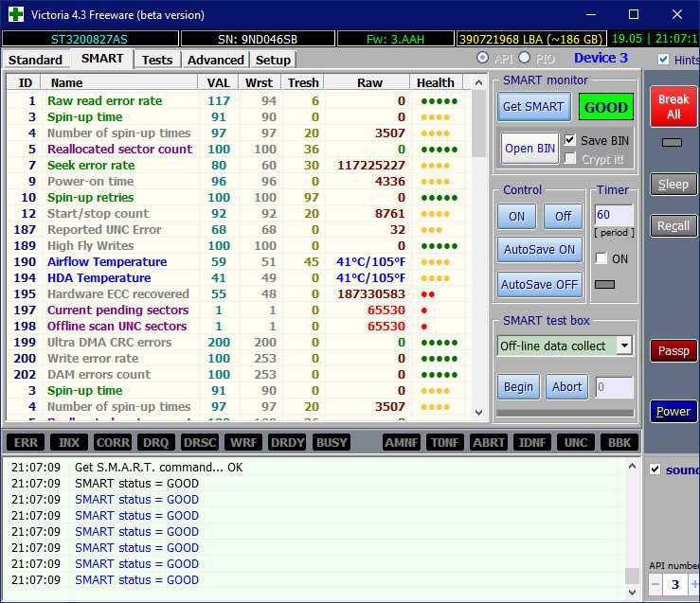Screen dimensions: 700x603
Task: Click the red Break All button
Action: coord(673,107)
